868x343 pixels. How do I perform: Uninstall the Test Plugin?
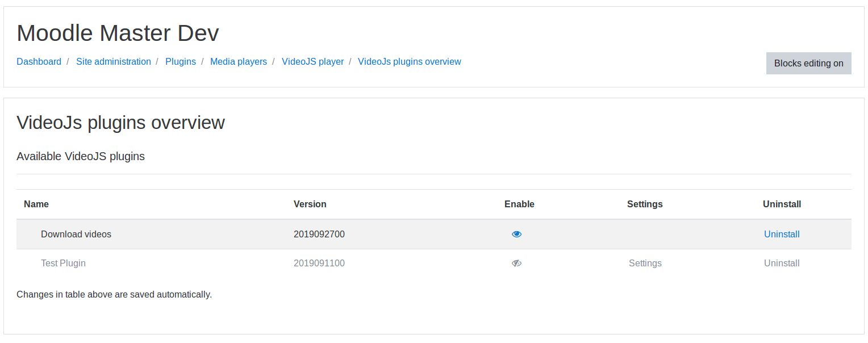(x=782, y=263)
